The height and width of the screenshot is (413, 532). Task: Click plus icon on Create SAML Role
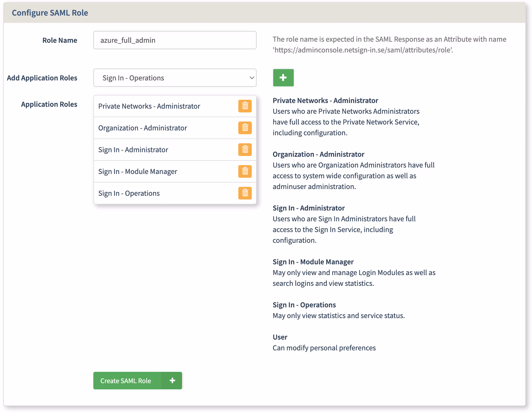pyautogui.click(x=172, y=380)
